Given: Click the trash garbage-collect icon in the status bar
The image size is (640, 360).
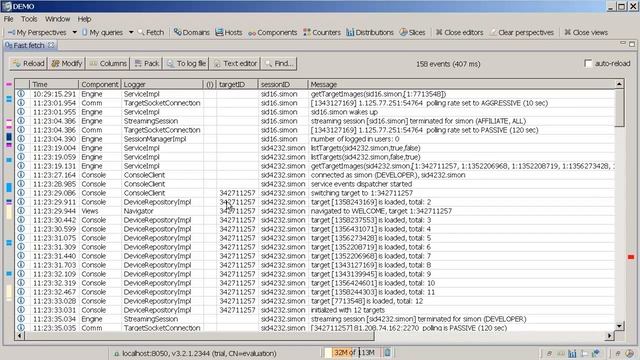Looking at the screenshot, I should click(x=387, y=352).
